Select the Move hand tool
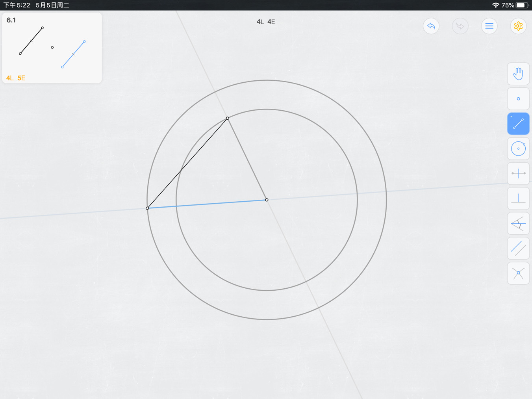Image resolution: width=532 pixels, height=399 pixels. pos(518,74)
